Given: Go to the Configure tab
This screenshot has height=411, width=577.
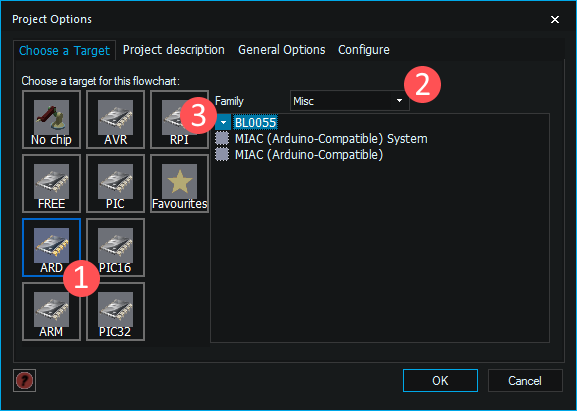Looking at the screenshot, I should tap(364, 50).
